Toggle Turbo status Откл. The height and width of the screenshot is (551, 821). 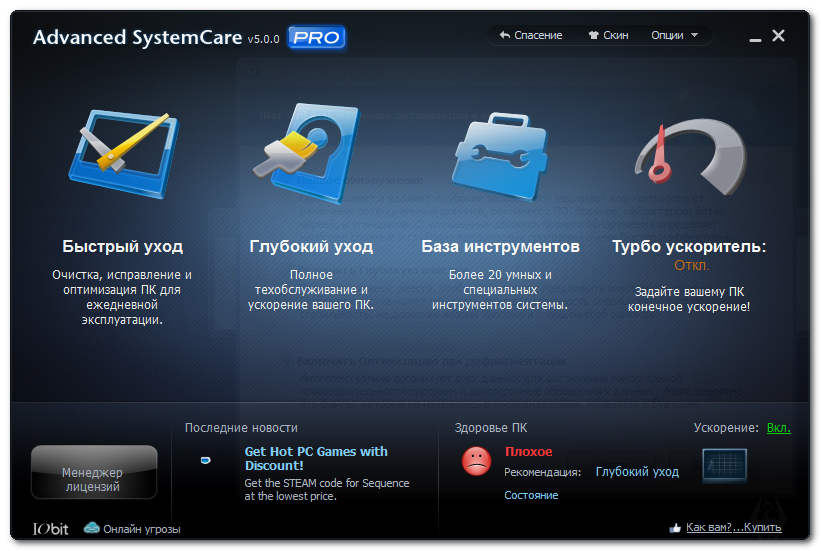click(691, 266)
